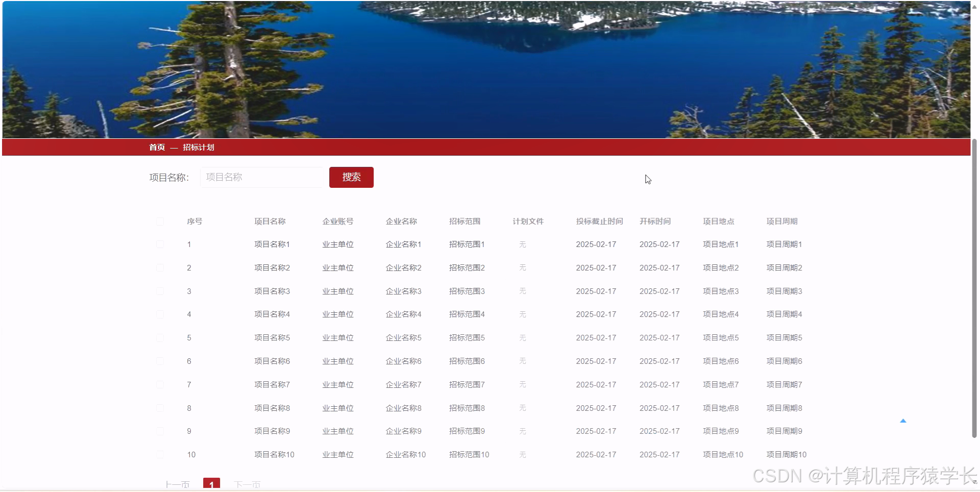Check the checkbox for row 项目名称7

tap(160, 384)
